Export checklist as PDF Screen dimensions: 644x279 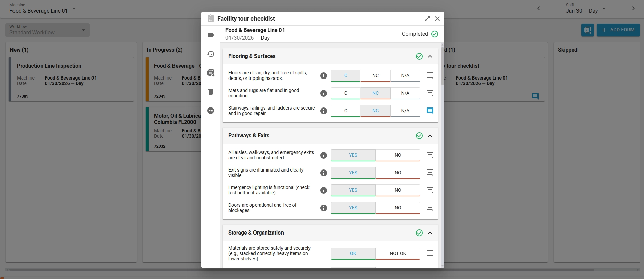coord(211,73)
